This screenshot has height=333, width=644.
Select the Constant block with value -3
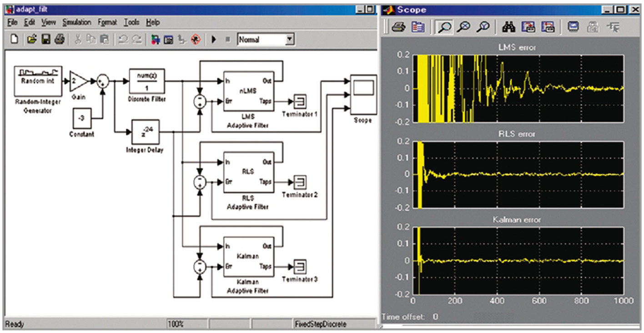[x=81, y=118]
